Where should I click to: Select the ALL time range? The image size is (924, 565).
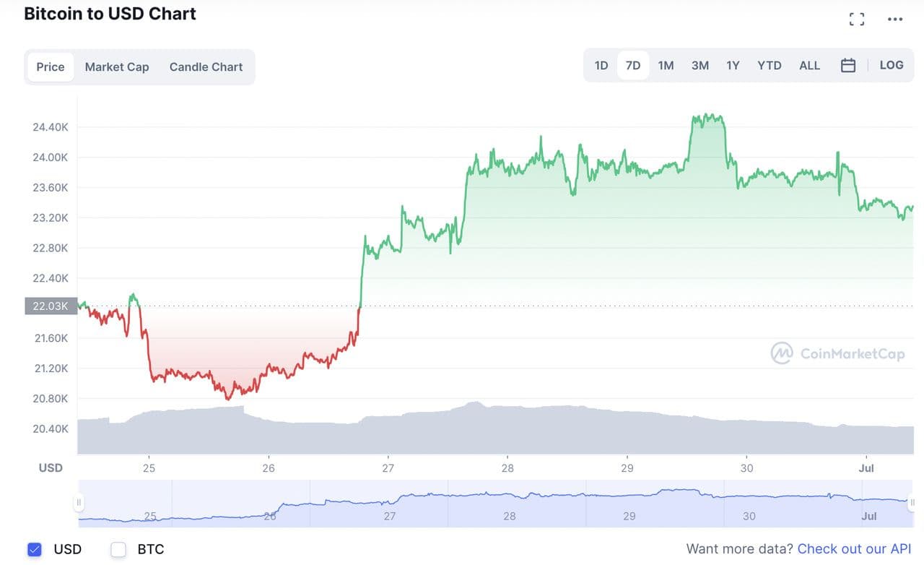tap(809, 66)
